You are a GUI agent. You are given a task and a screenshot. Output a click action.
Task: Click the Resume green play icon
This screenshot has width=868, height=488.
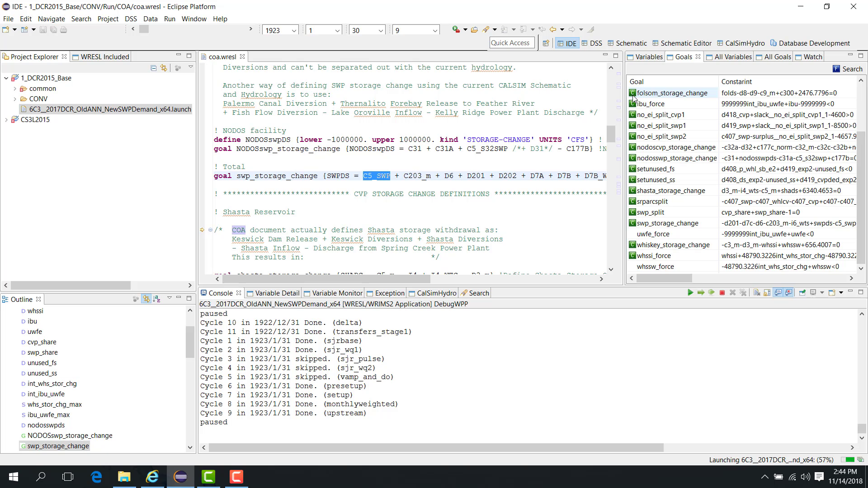tap(690, 293)
